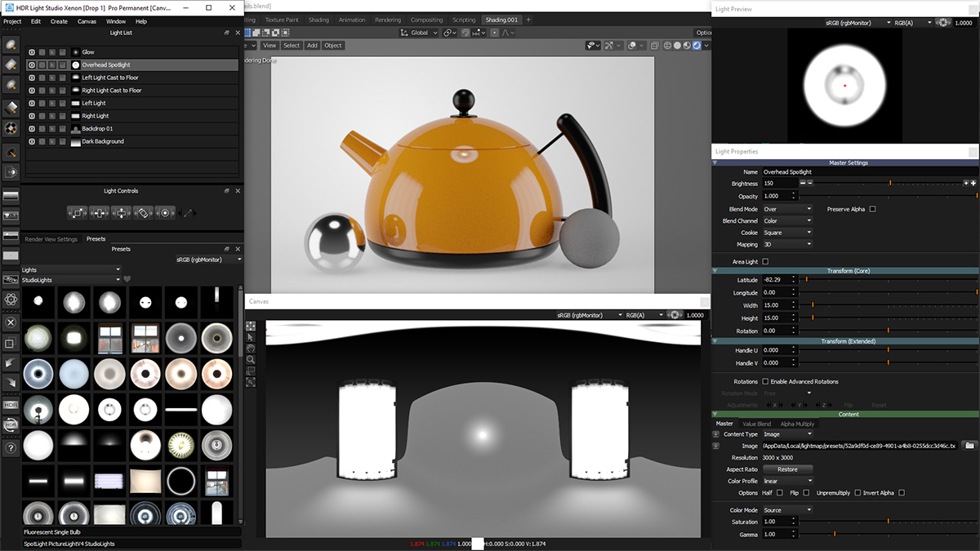Viewport: 980px width, 551px height.
Task: Open the Cookie dropdown set to Square
Action: (786, 232)
